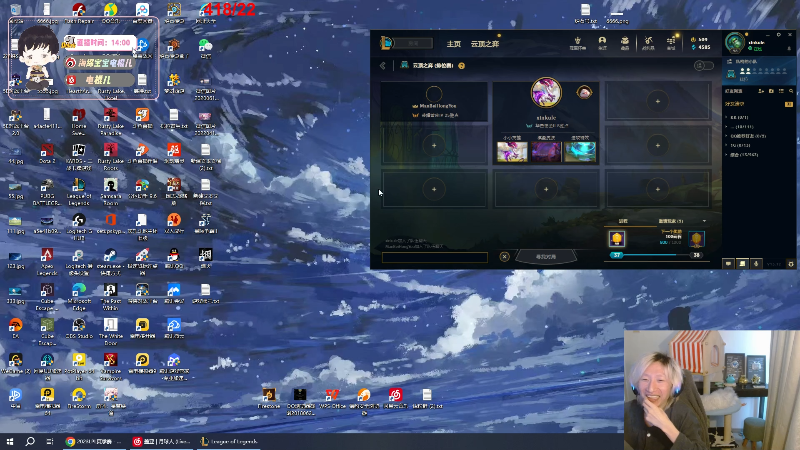
Task: Switch to Chrome window in taskbar
Action: [x=94, y=441]
